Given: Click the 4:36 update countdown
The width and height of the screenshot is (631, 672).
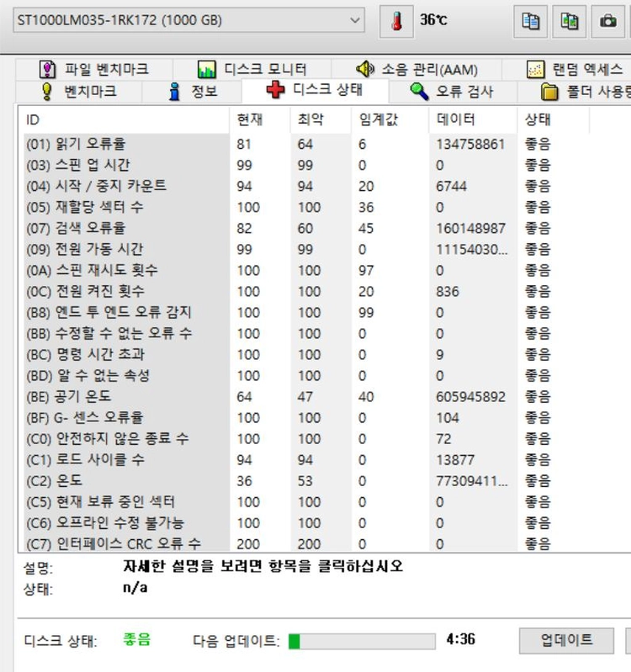Looking at the screenshot, I should tap(460, 639).
